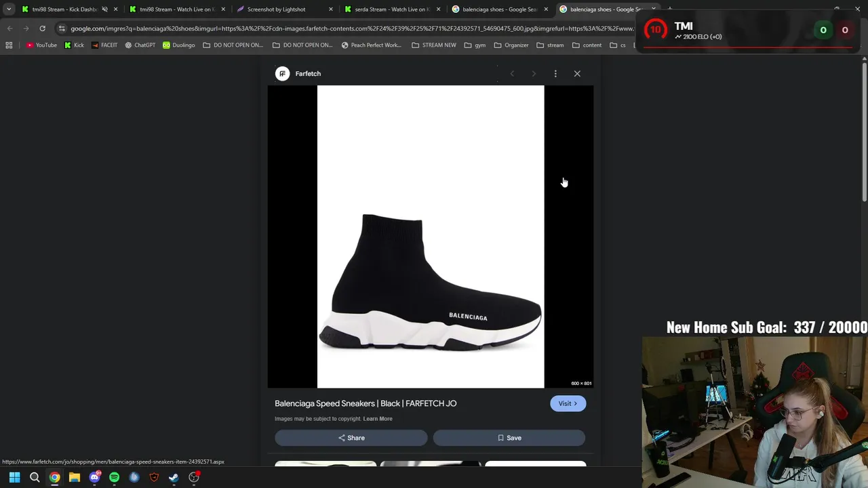Image resolution: width=868 pixels, height=488 pixels.
Task: Reload the page with refresh icon
Action: coord(42,28)
